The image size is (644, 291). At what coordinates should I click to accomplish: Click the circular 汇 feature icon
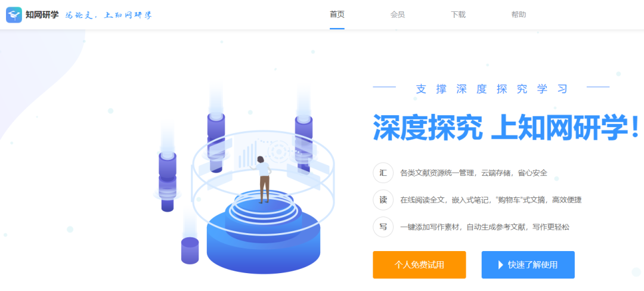pyautogui.click(x=383, y=173)
